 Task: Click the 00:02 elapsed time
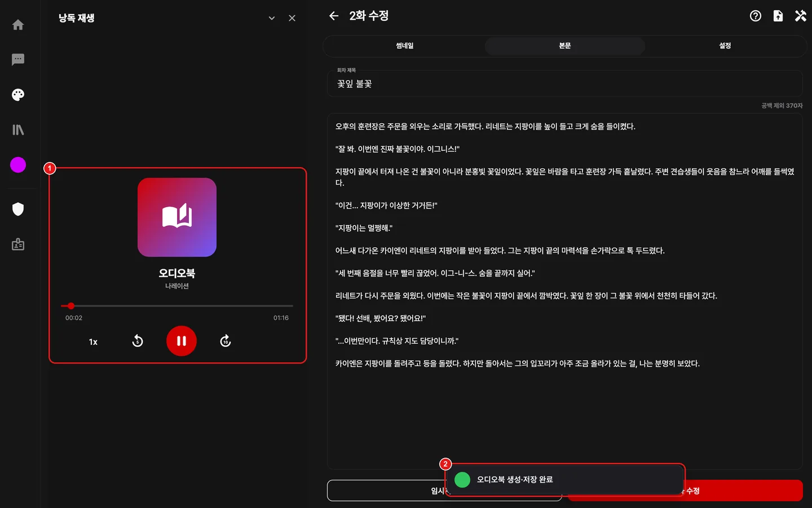click(x=74, y=318)
